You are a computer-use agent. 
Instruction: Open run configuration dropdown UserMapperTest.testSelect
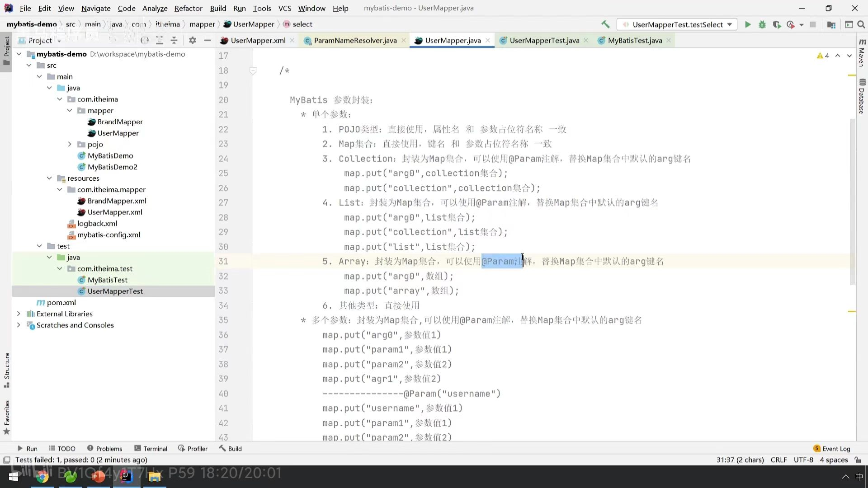(x=677, y=24)
